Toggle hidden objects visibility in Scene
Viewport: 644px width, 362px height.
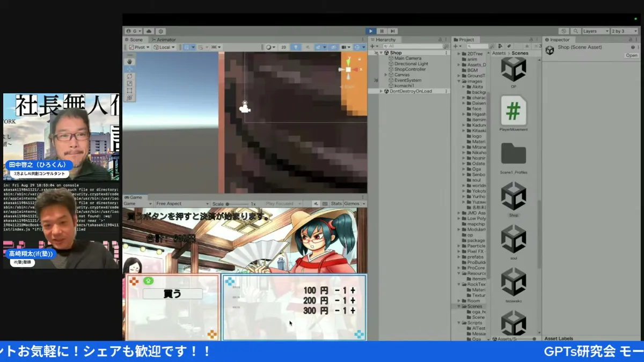333,47
